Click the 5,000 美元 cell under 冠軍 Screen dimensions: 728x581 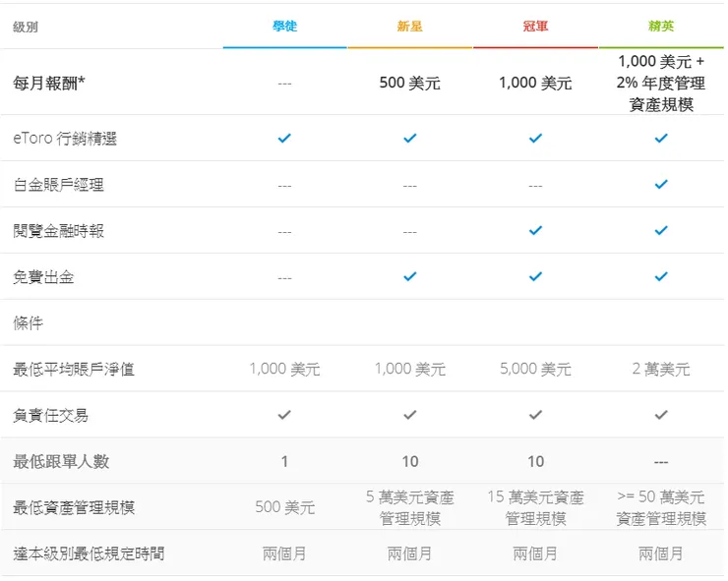pyautogui.click(x=535, y=369)
